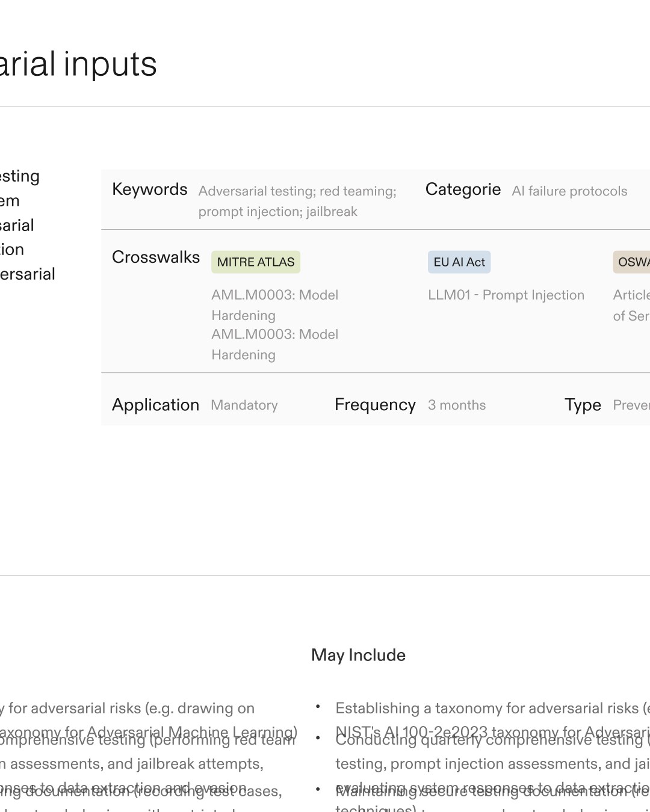Select the adversarial testing keywords text
650x812 pixels.
pos(297,201)
